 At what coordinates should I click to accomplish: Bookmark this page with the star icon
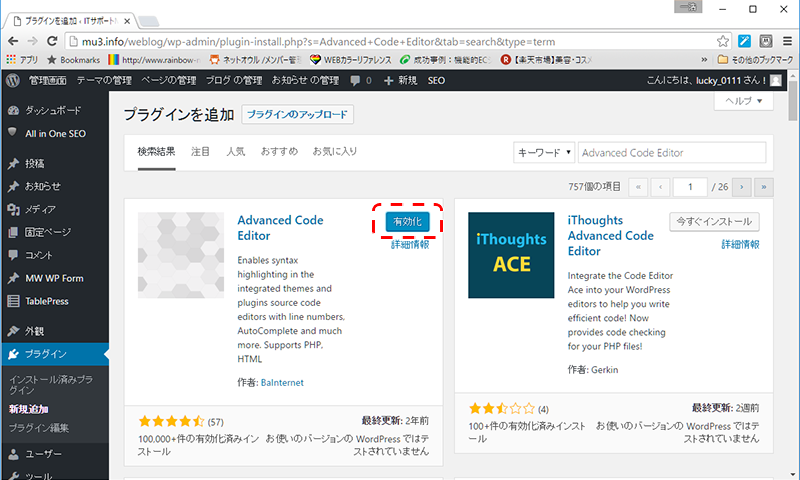[722, 41]
